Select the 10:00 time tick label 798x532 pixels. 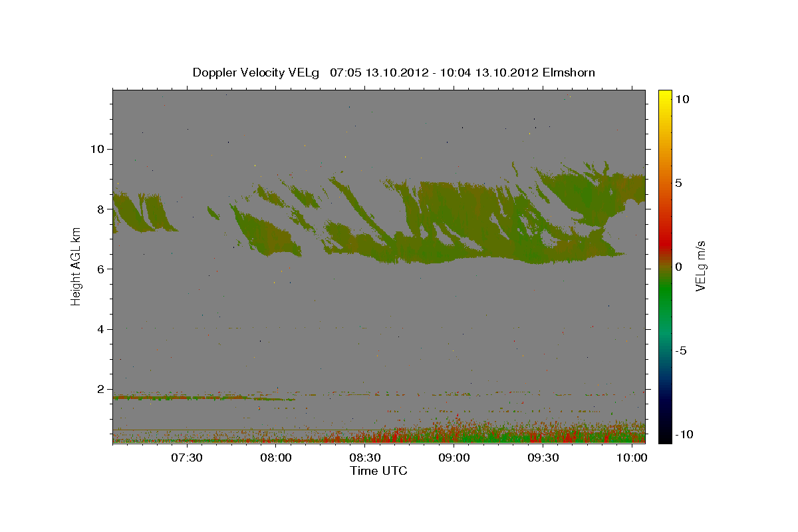pos(632,458)
